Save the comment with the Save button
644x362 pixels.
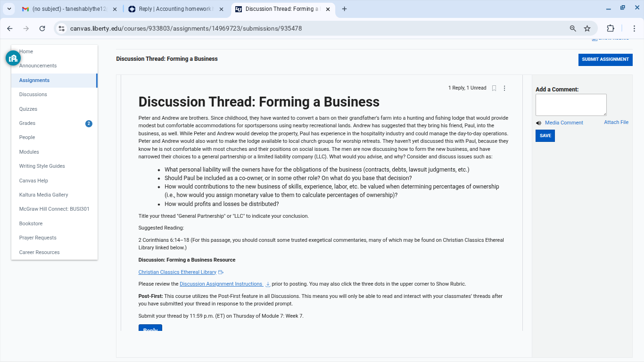pos(545,136)
